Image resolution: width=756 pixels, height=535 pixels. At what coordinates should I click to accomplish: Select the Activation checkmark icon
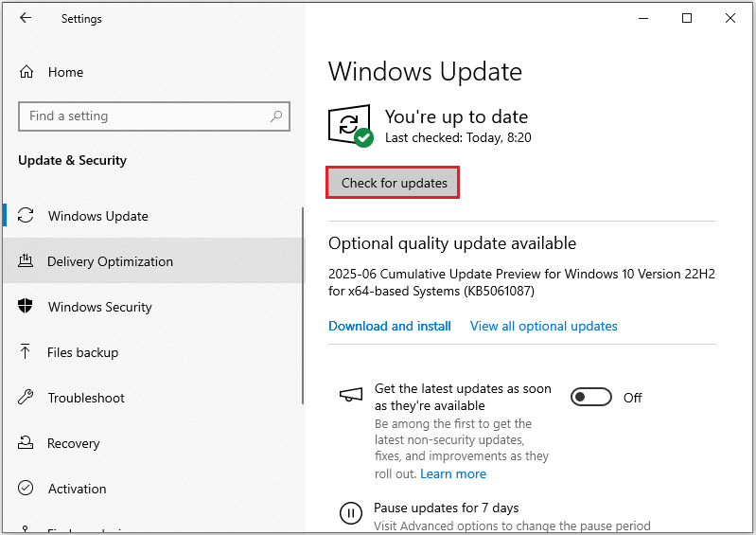pos(26,488)
